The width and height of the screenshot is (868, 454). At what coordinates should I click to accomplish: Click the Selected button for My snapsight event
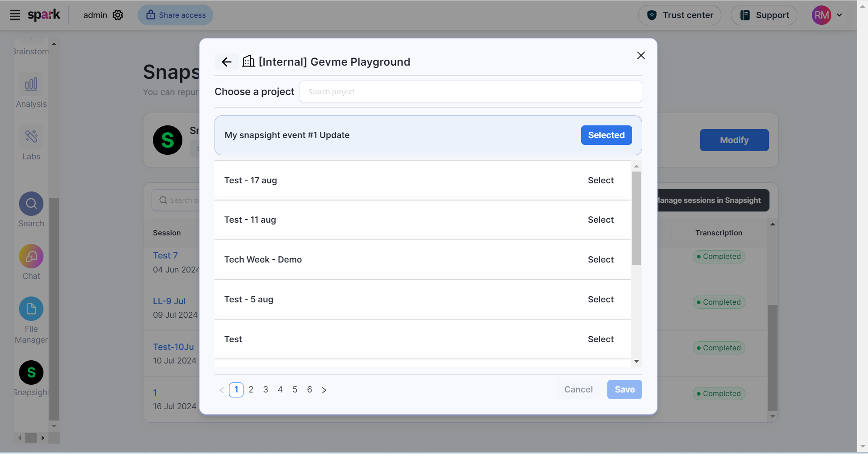pyautogui.click(x=606, y=135)
